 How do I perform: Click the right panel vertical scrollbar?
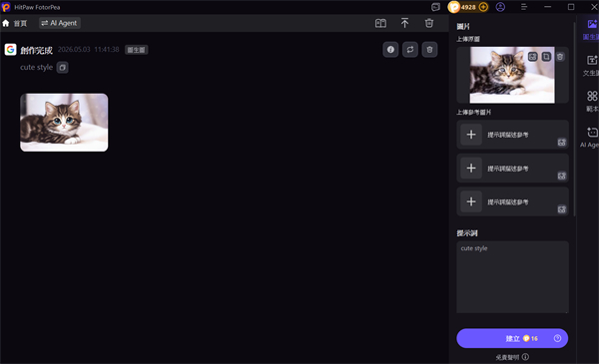[574, 119]
